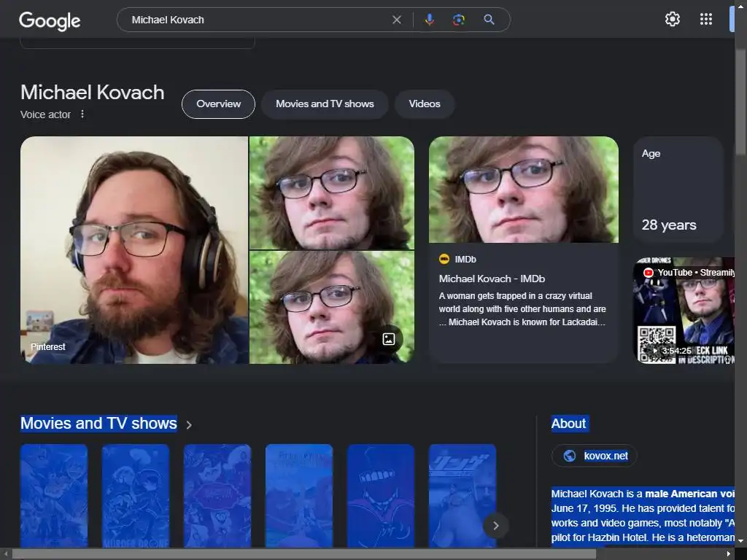This screenshot has width=747, height=560.
Task: Switch to the Videos tab
Action: coord(425,104)
